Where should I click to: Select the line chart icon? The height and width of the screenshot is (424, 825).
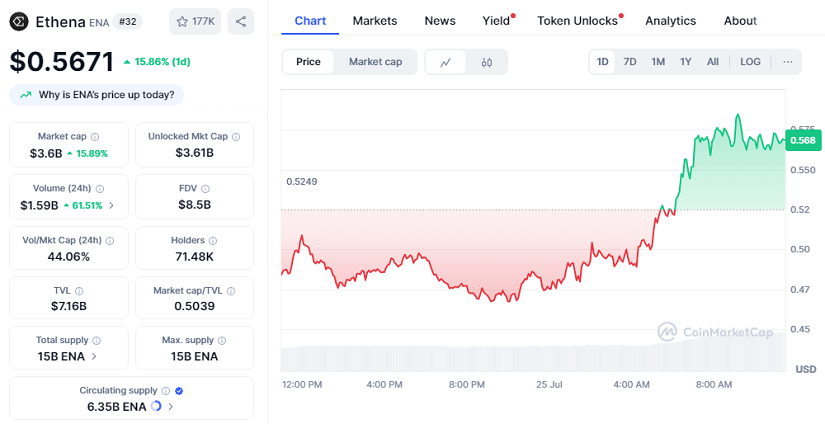(x=446, y=62)
